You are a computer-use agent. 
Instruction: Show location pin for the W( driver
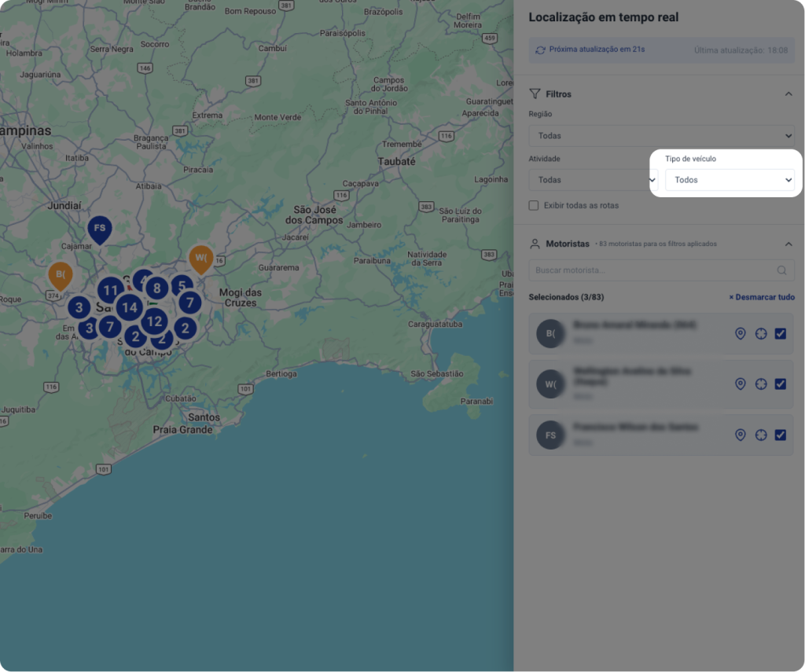point(741,384)
